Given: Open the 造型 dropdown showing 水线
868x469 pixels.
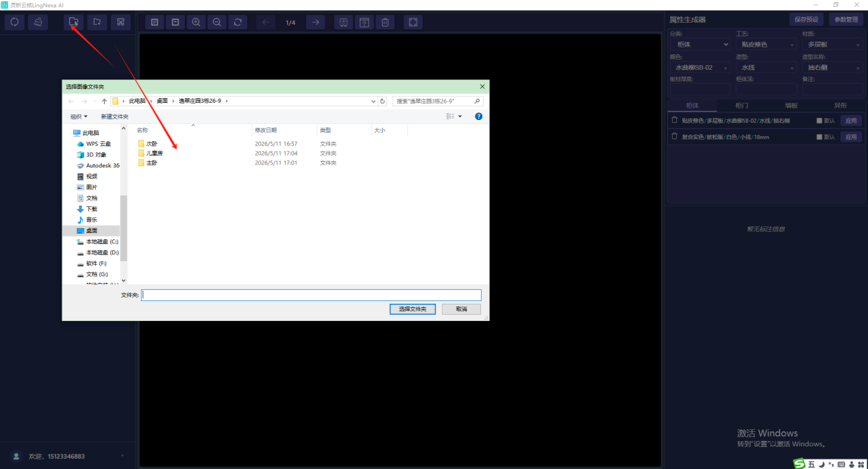Looking at the screenshot, I should coord(766,68).
